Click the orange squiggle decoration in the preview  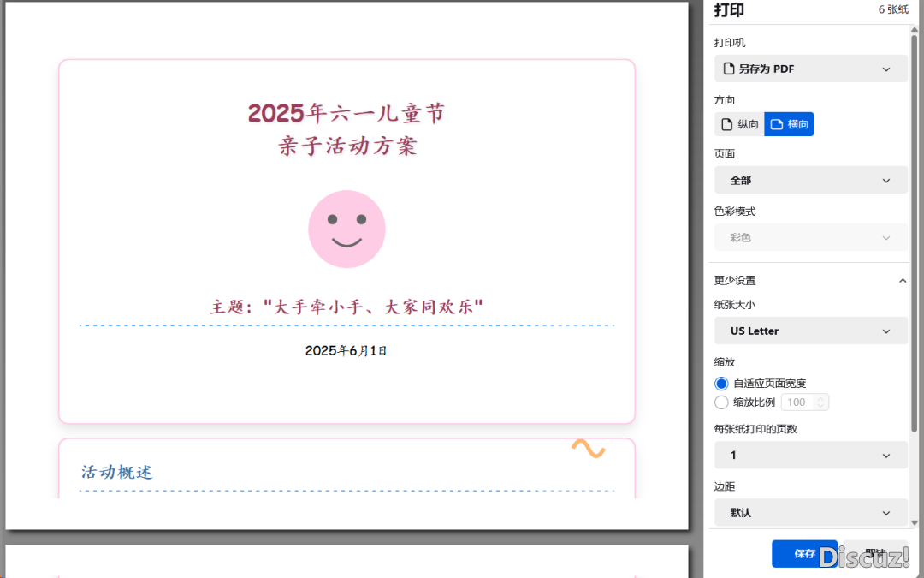tap(588, 449)
